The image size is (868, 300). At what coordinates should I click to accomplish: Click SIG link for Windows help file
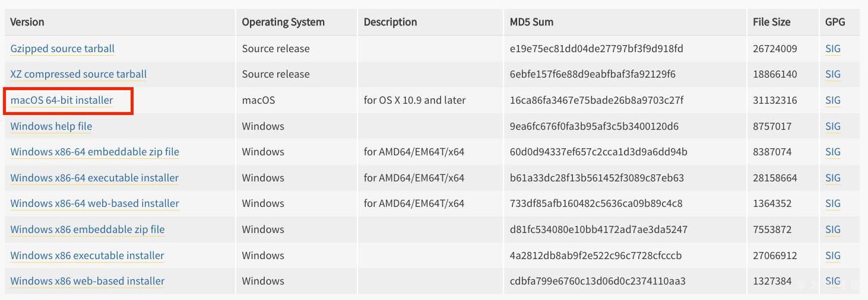832,126
